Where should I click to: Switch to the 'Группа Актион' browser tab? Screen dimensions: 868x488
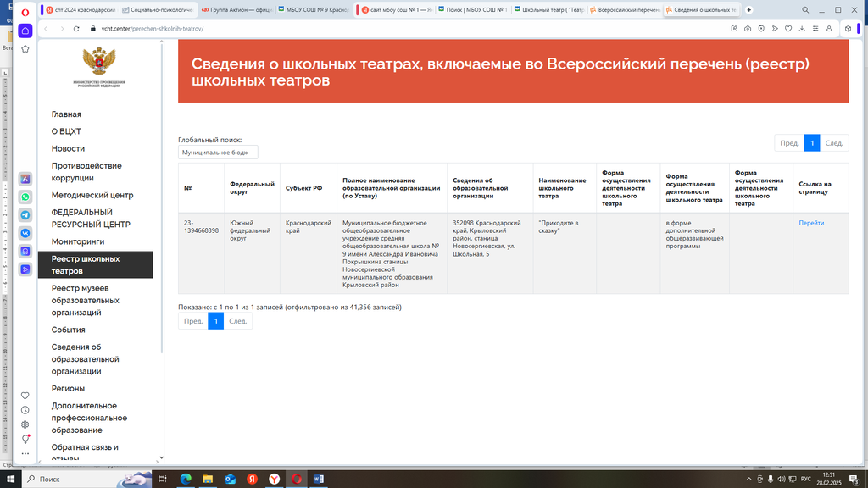(x=240, y=10)
